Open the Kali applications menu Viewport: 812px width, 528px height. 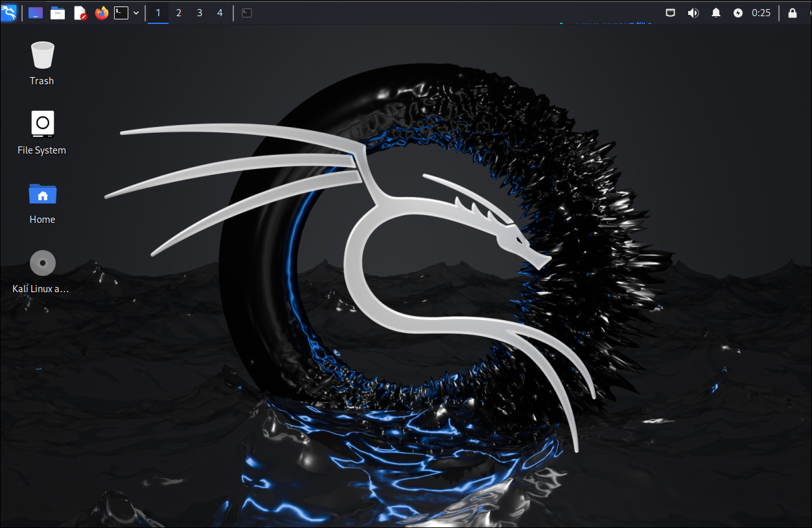click(10, 12)
